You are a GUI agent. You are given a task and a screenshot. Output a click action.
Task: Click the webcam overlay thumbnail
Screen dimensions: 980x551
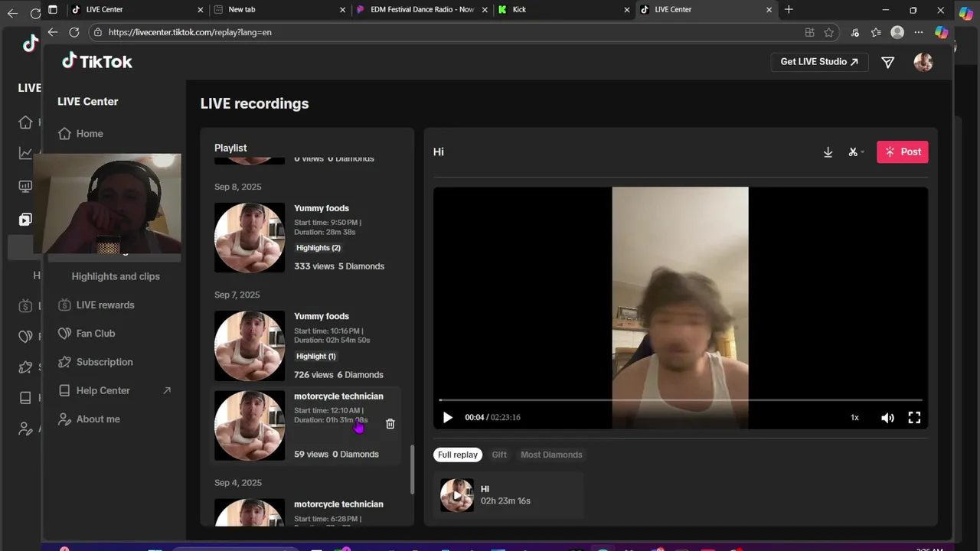(107, 204)
